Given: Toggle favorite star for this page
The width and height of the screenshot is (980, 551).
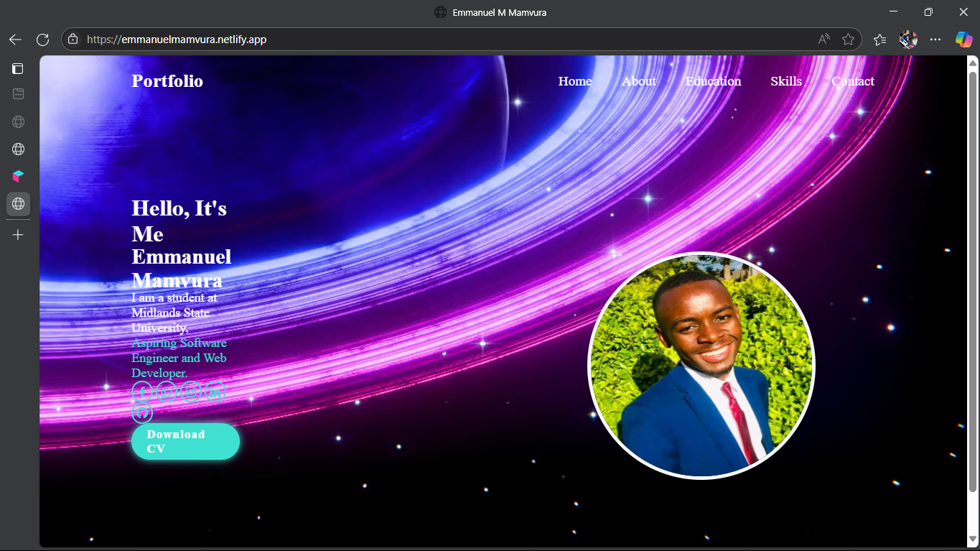Looking at the screenshot, I should pyautogui.click(x=848, y=40).
